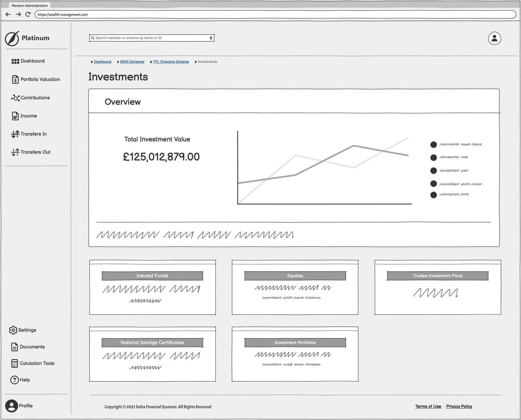
Task: Expand the TPL Directors Scheme breadcrumb arrow
Action: tap(151, 62)
